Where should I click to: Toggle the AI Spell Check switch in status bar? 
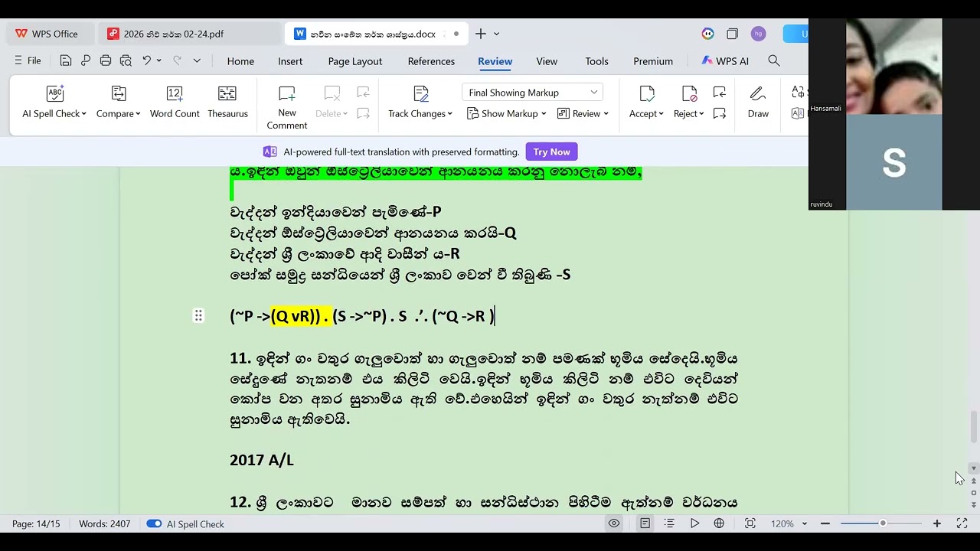point(154,524)
